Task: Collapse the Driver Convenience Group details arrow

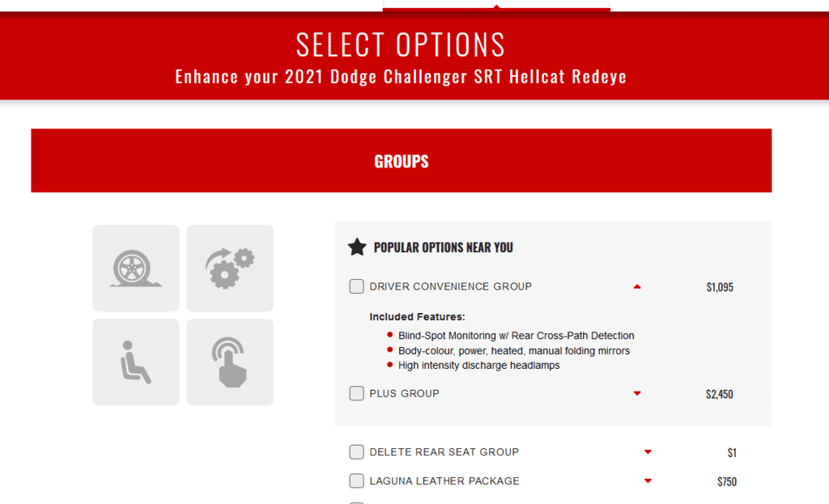Action: (x=637, y=286)
